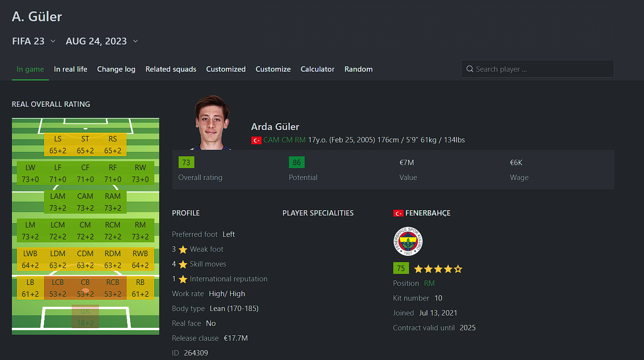Click the Random player link
This screenshot has width=644, height=360.
(x=359, y=69)
